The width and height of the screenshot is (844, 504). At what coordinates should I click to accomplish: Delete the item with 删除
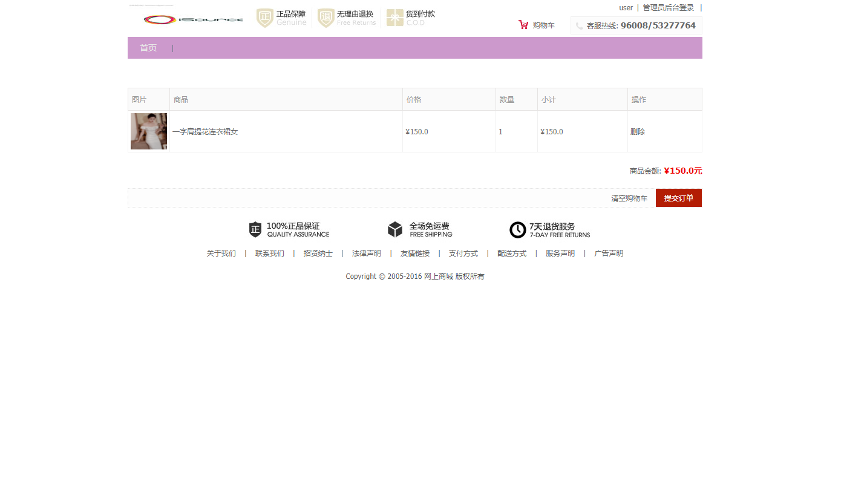pos(638,132)
